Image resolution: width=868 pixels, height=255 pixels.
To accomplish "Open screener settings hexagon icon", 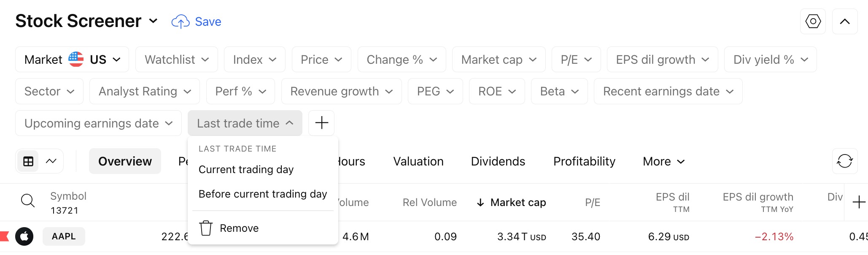I will click(x=813, y=22).
